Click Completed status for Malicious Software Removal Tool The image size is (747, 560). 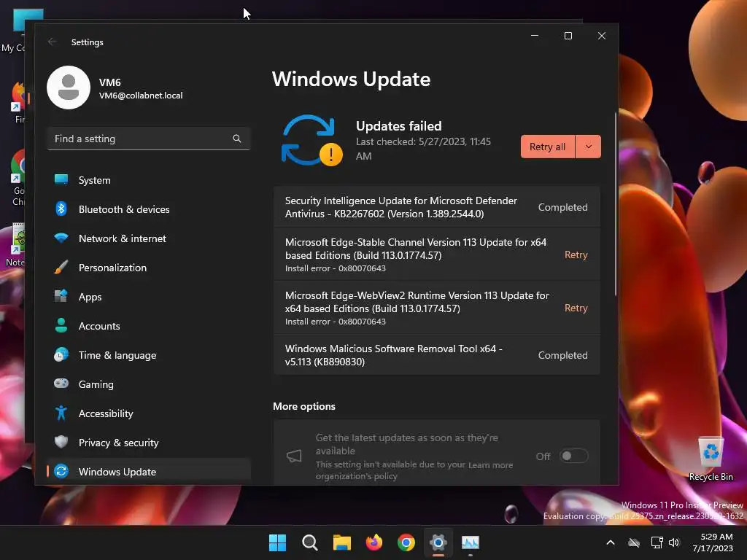[x=562, y=355]
